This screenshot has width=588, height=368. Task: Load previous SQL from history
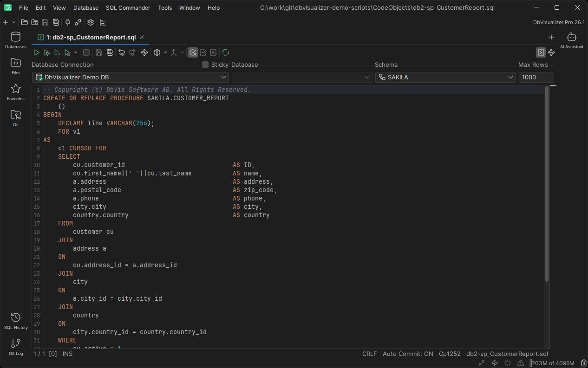pos(122,52)
